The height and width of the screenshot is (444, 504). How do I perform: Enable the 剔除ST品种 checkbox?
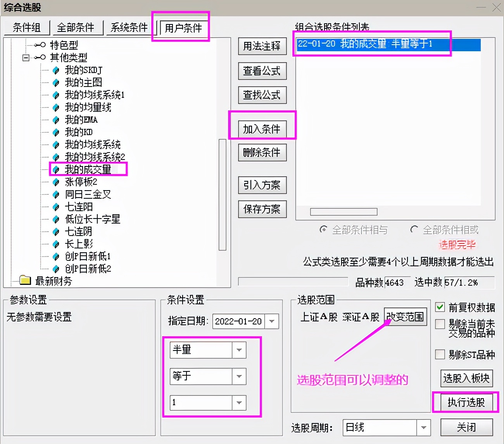click(440, 354)
